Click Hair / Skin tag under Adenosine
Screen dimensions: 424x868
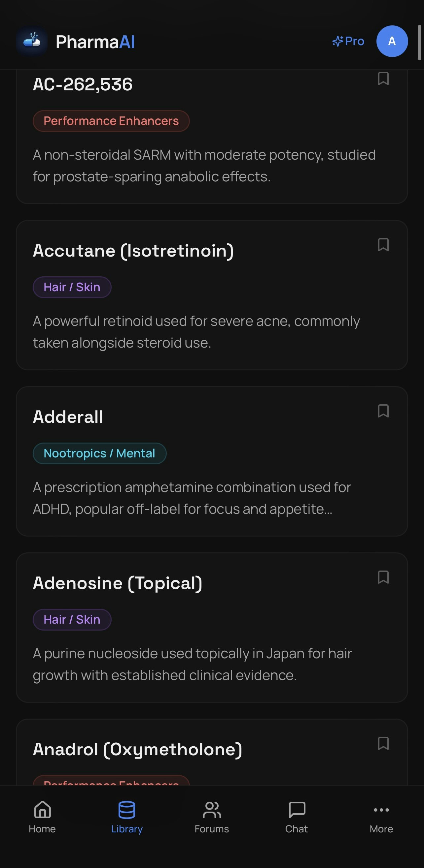click(x=72, y=619)
